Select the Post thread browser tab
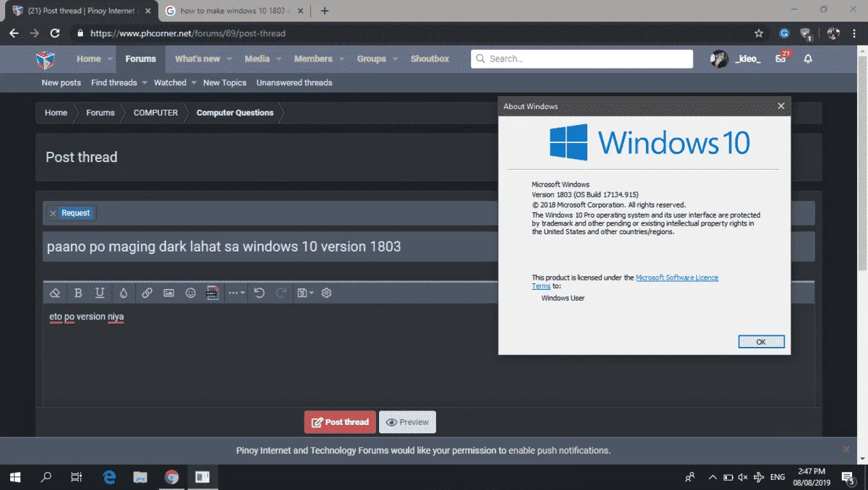This screenshot has height=490, width=868. pos(80,11)
